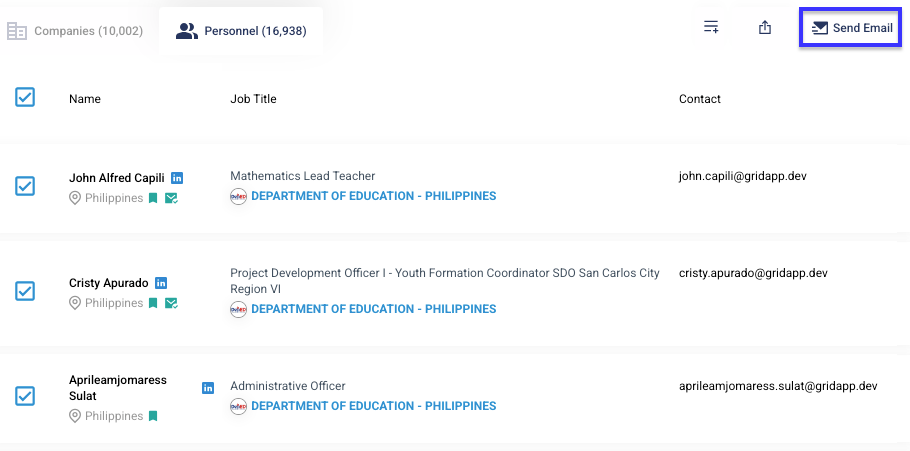Click the add-to-list icon in toolbar
910x451 pixels.
point(711,27)
